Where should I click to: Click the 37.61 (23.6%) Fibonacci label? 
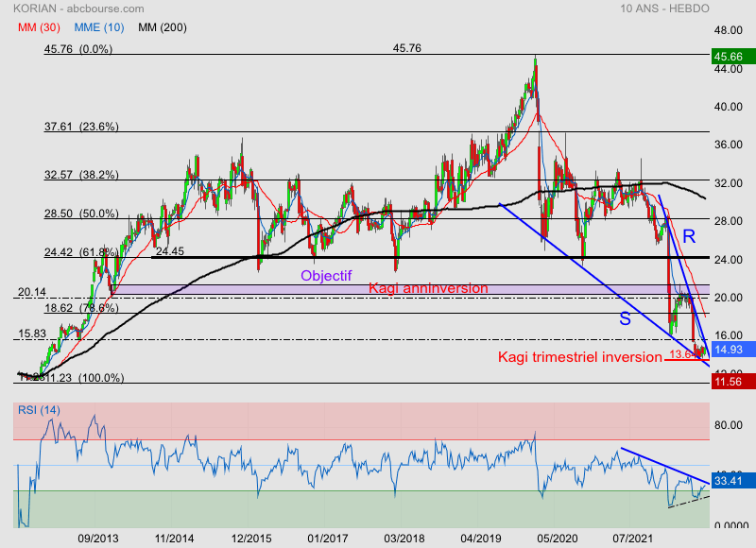(81, 127)
